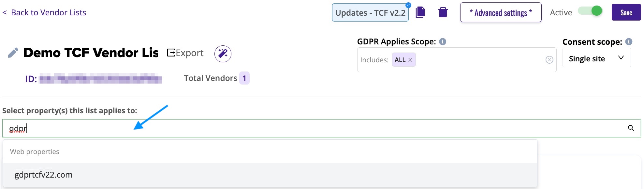Click the search magnifier icon
The image size is (644, 189).
pyautogui.click(x=631, y=128)
